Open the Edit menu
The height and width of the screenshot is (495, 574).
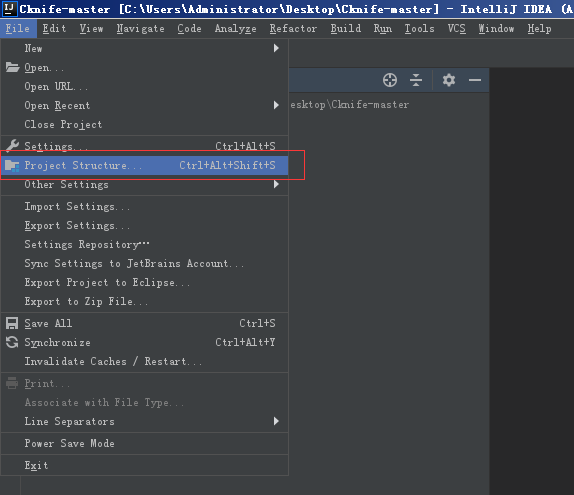tap(54, 29)
